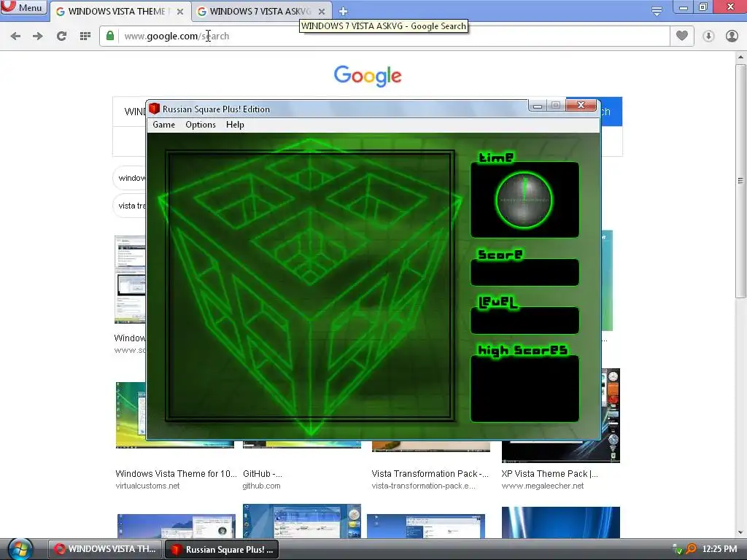The image size is (747, 560).
Task: Switch to WINDOWS VISTA TH... taskbar button
Action: pos(105,549)
